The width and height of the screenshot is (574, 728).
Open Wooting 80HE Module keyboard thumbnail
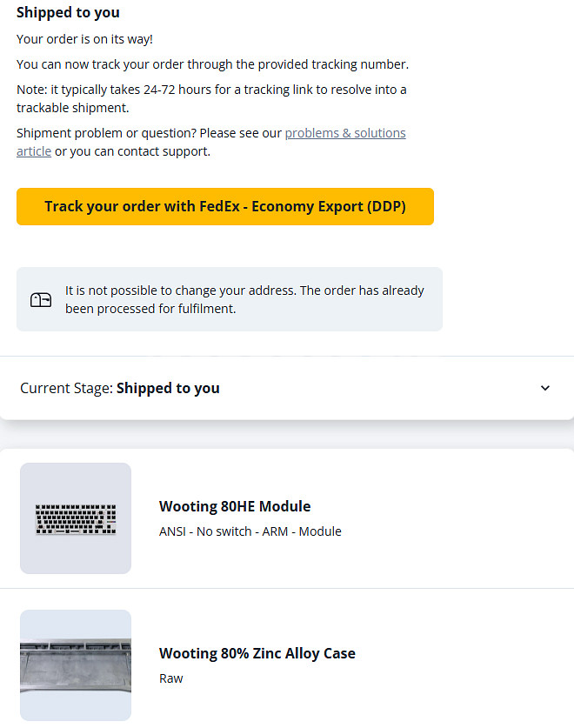pos(76,518)
